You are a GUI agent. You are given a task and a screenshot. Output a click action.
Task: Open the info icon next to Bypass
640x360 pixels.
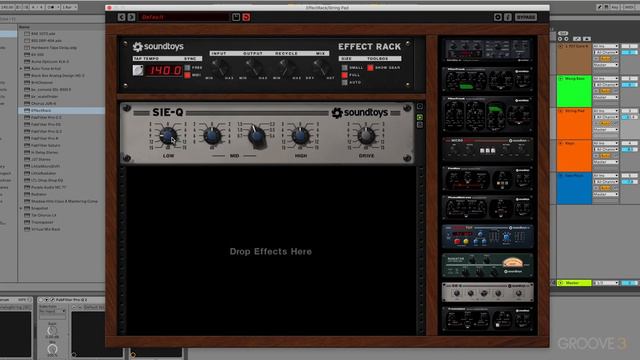click(x=507, y=17)
